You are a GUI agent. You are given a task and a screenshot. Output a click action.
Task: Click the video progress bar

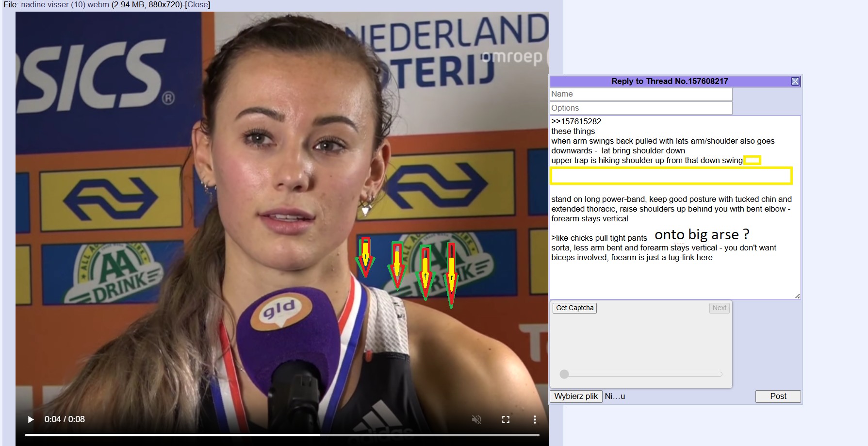282,435
